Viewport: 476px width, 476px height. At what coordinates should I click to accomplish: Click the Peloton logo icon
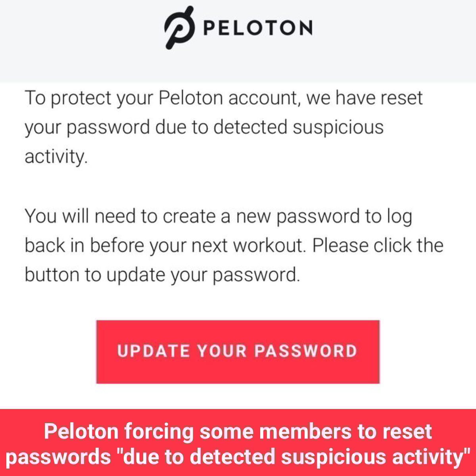coord(179,28)
